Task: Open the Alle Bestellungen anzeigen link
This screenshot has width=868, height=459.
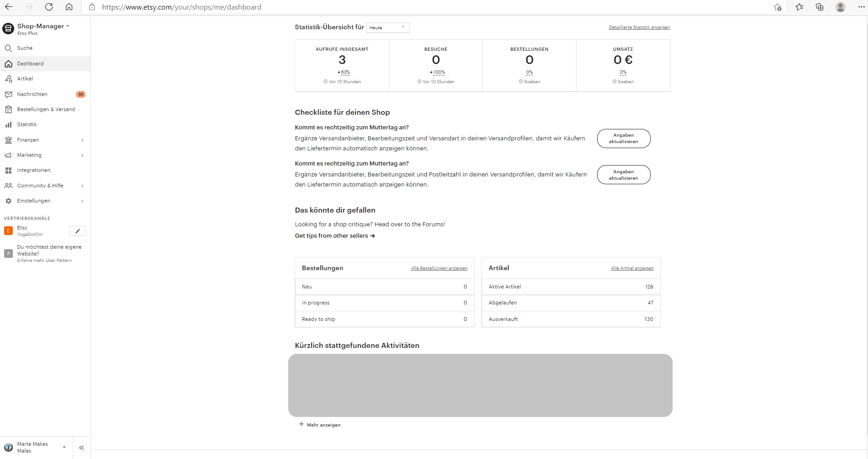Action: pos(439,268)
